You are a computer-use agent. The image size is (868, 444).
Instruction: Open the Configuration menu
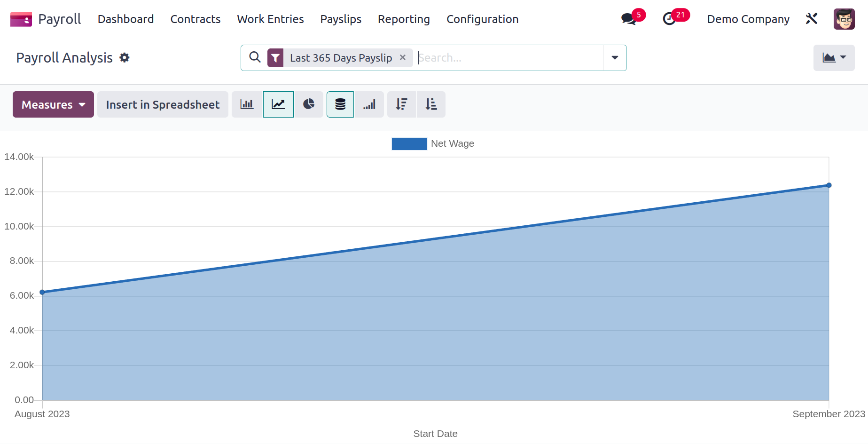click(x=482, y=19)
